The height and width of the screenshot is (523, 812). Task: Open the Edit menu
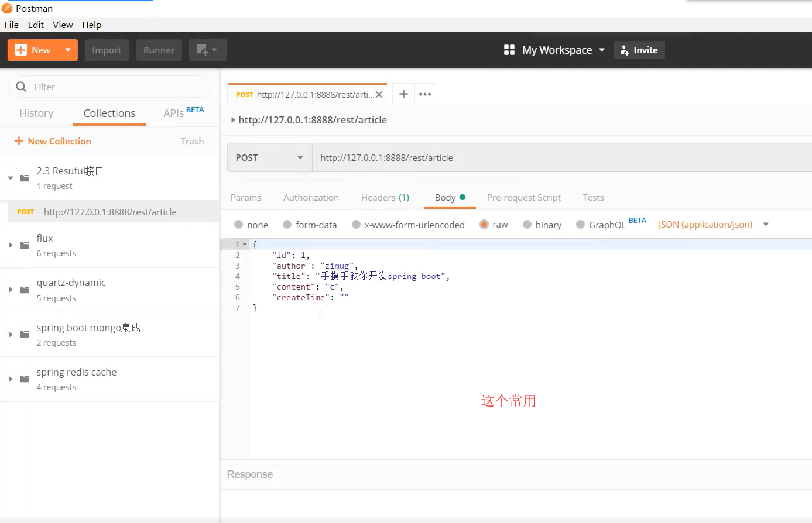coord(36,25)
